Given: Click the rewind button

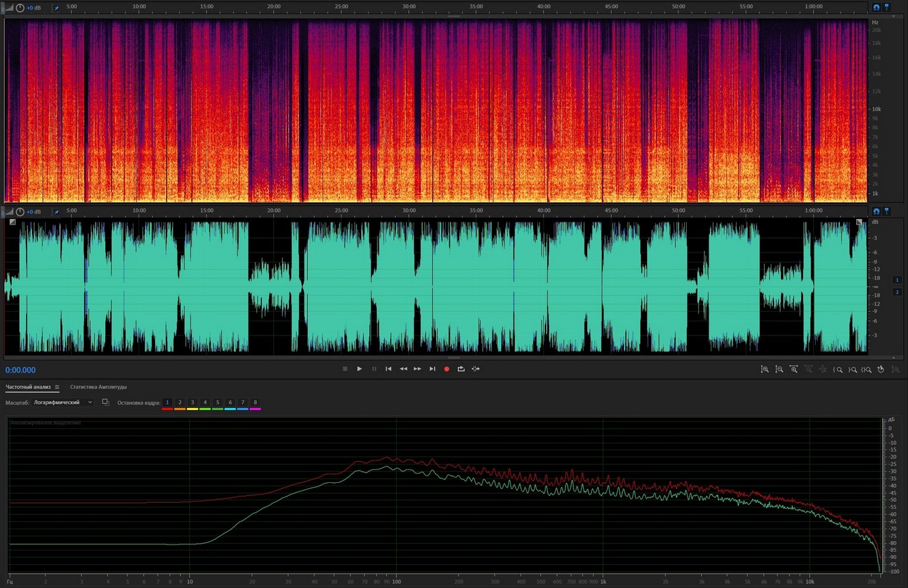Looking at the screenshot, I should (x=403, y=369).
